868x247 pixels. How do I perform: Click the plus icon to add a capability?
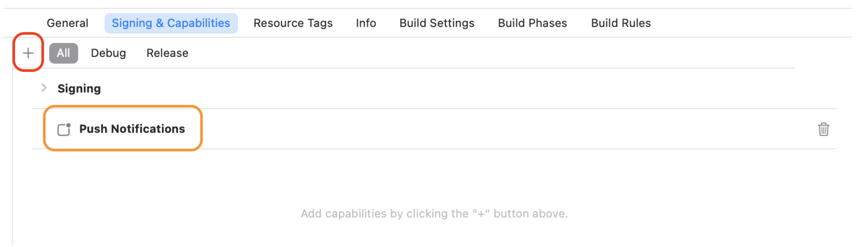pyautogui.click(x=28, y=53)
